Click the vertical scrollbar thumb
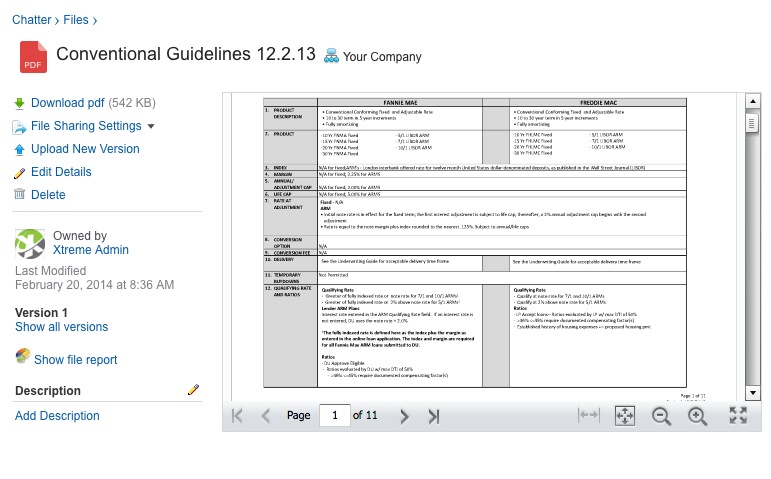 [x=751, y=123]
